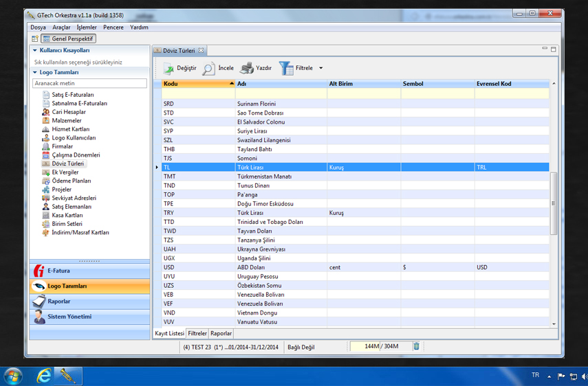The height and width of the screenshot is (386, 588).
Task: Open the Filtrele dropdown arrow
Action: click(320, 68)
